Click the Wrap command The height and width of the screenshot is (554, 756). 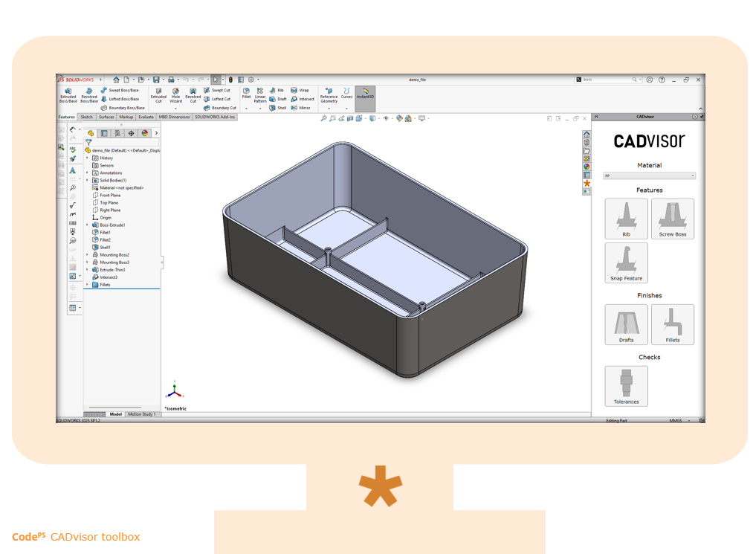[x=300, y=90]
